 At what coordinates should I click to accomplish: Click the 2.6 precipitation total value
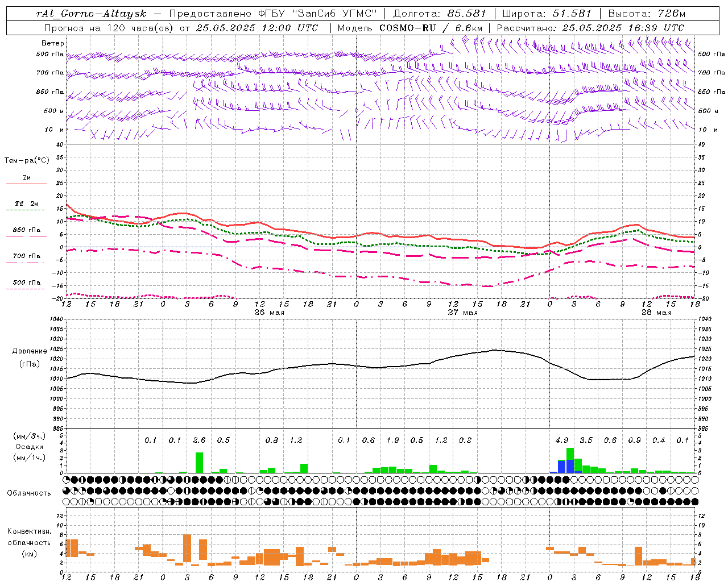[199, 440]
